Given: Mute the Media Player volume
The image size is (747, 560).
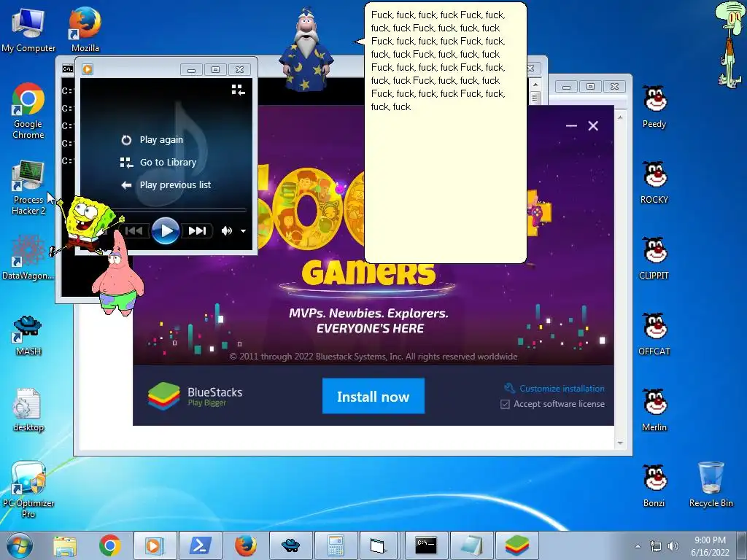Looking at the screenshot, I should (226, 231).
